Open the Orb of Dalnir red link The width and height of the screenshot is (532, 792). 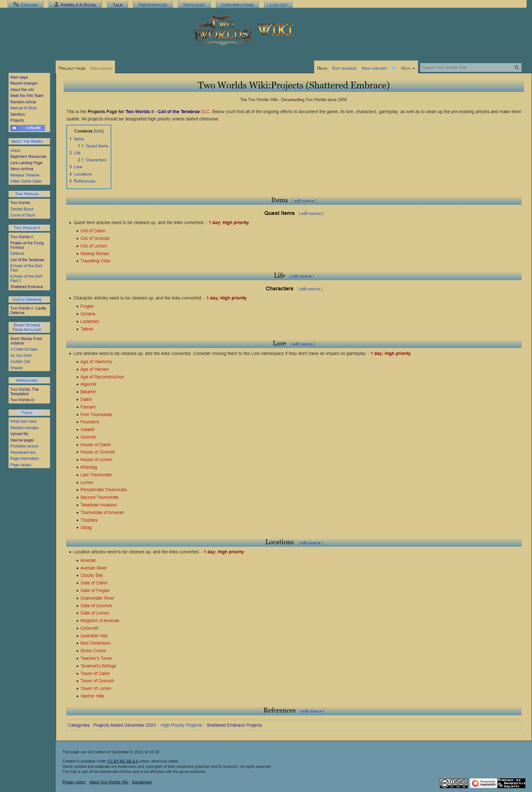tap(93, 231)
